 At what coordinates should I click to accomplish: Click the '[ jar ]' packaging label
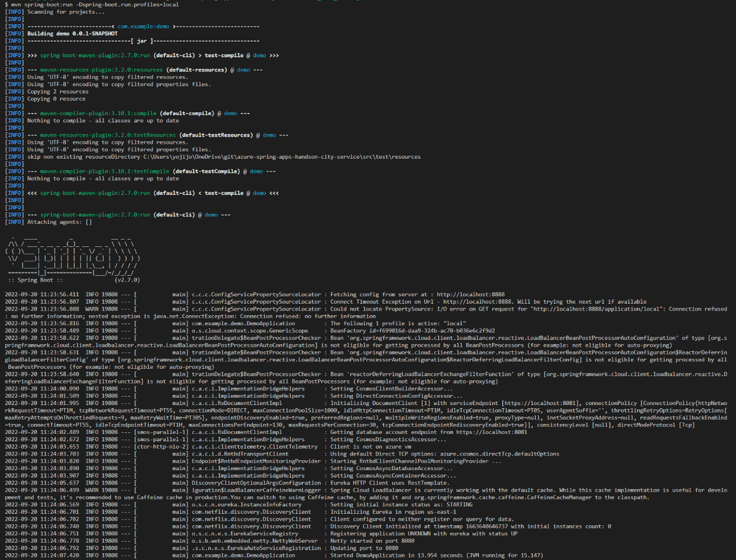[142, 41]
